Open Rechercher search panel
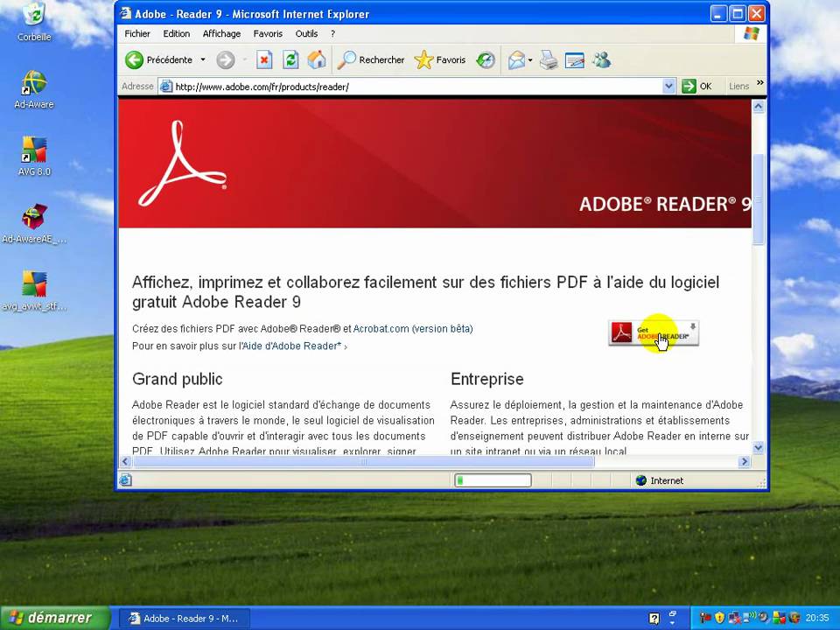 point(371,60)
